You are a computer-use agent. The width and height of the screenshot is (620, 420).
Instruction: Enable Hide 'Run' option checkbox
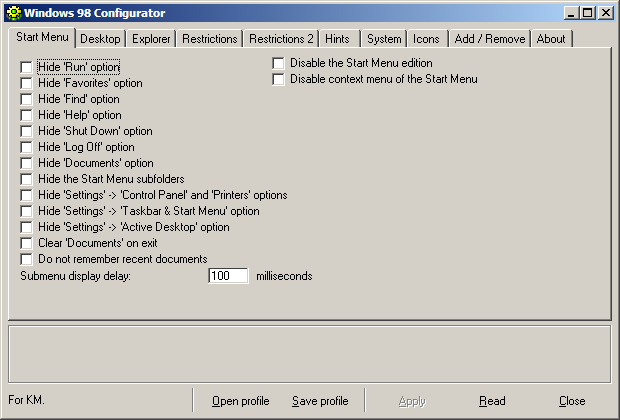click(26, 67)
